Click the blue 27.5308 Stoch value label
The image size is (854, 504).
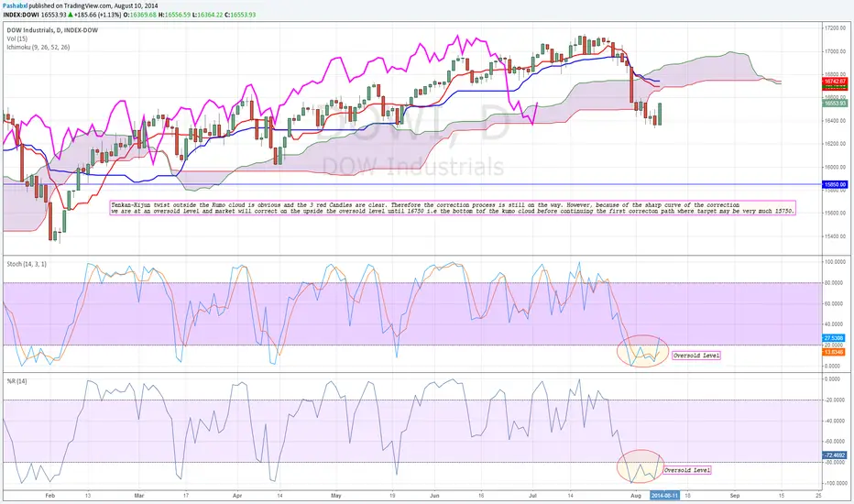pyautogui.click(x=834, y=338)
